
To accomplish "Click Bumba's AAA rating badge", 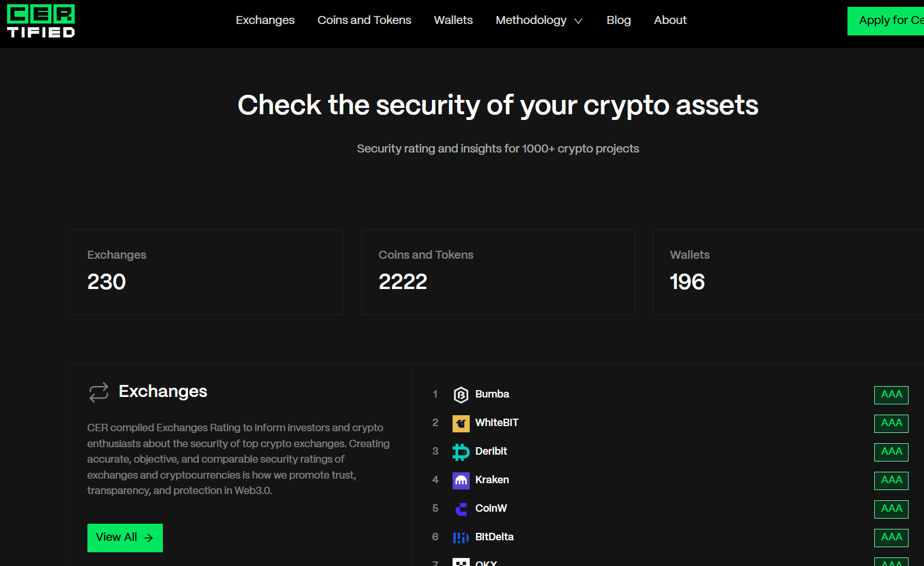I will [891, 395].
